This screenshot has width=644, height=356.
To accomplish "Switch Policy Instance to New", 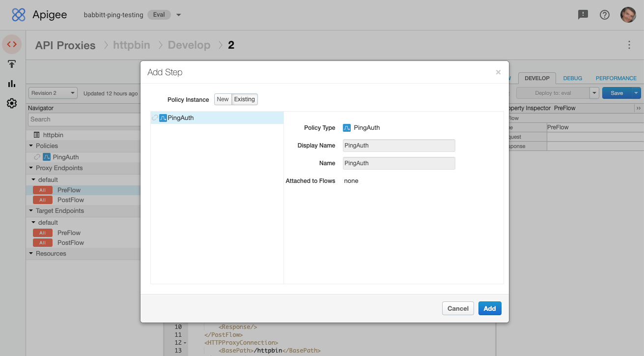I will tap(223, 99).
